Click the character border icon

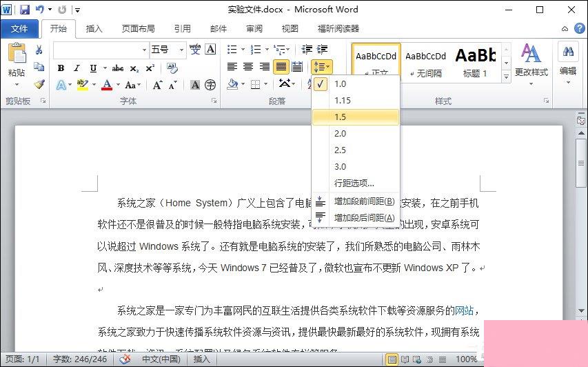click(211, 50)
